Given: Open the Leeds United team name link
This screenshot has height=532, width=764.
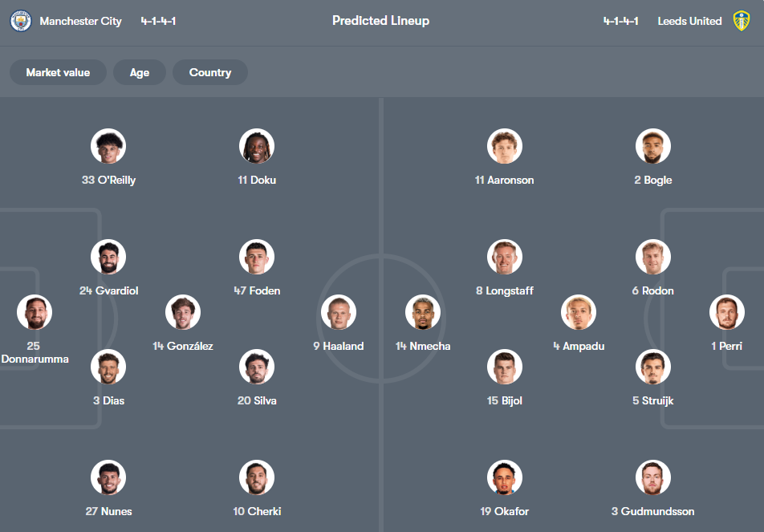Looking at the screenshot, I should 689,21.
